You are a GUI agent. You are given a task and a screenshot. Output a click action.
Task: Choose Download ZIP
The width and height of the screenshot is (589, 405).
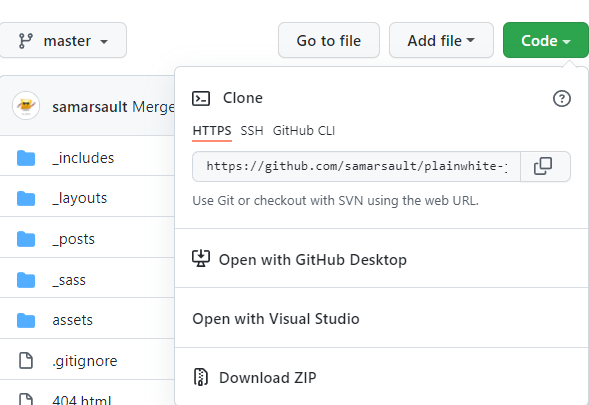pyautogui.click(x=382, y=377)
